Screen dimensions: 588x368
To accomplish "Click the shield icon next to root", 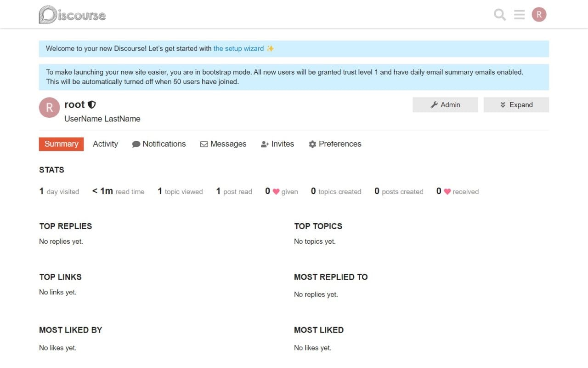I will 92,104.
